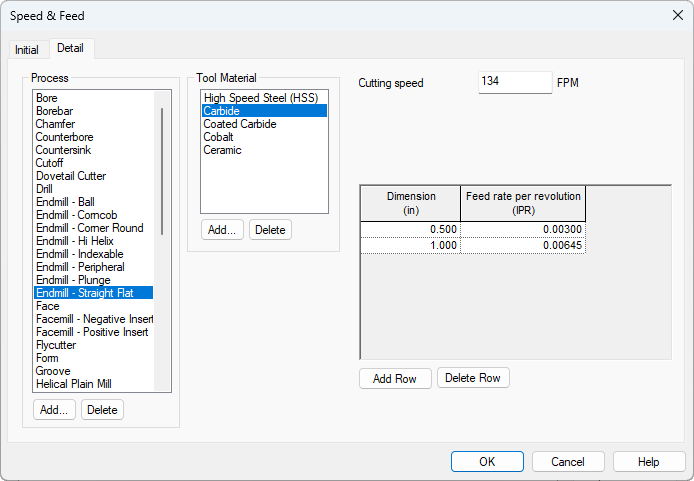694x481 pixels.
Task: Choose Endmill - Ball process
Action: click(x=66, y=202)
